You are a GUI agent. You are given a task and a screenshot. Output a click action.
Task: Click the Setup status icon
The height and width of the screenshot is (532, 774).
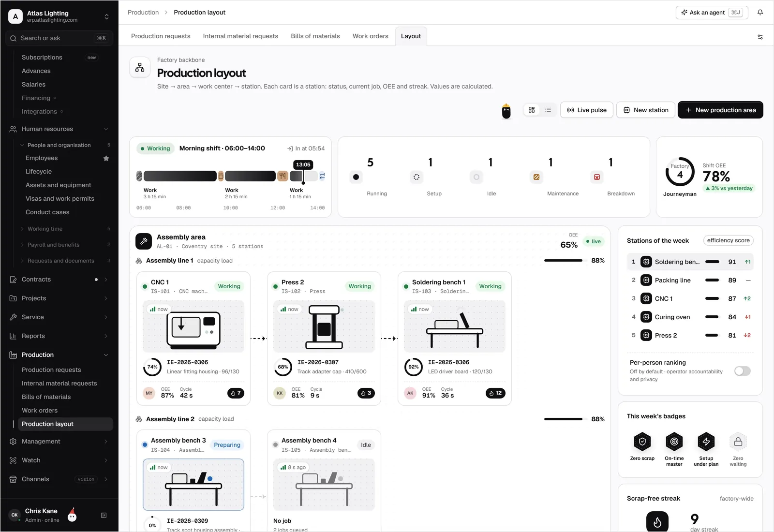(417, 177)
